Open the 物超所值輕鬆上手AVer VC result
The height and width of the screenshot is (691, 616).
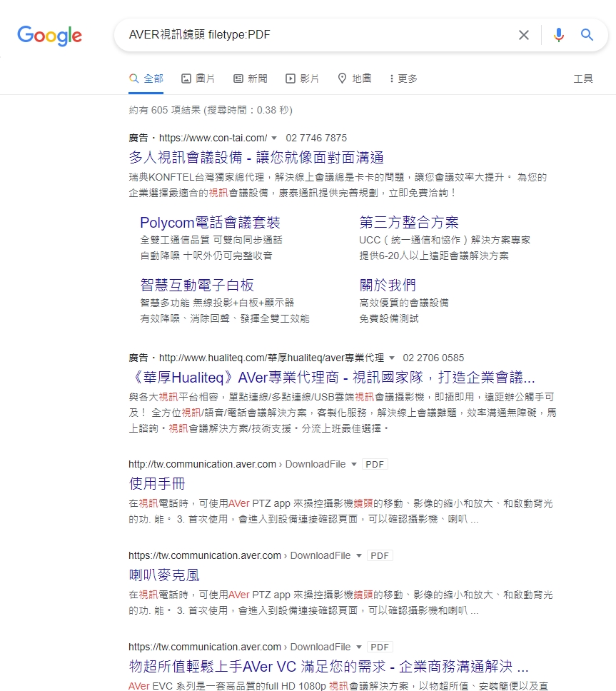pyautogui.click(x=328, y=666)
